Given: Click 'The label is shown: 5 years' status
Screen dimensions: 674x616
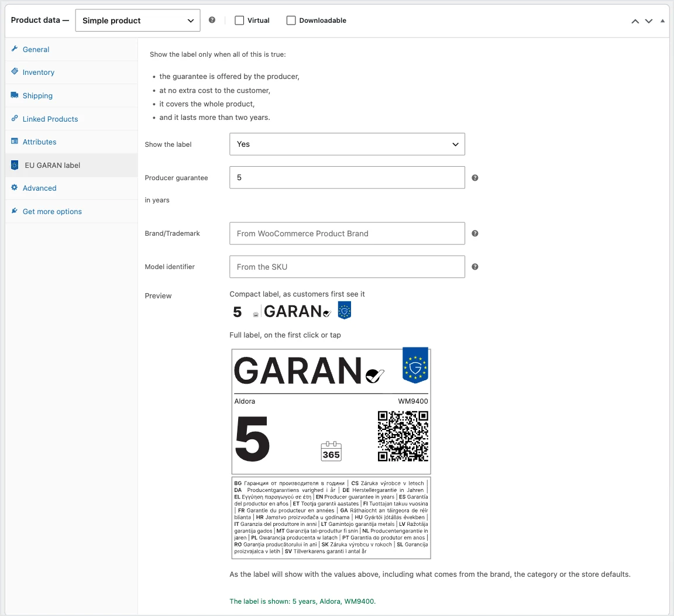Looking at the screenshot, I should 302,601.
